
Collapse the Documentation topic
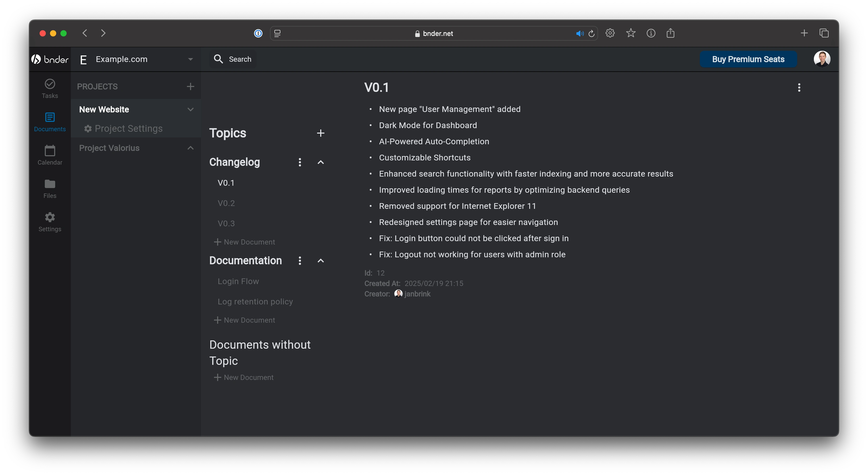coord(320,261)
